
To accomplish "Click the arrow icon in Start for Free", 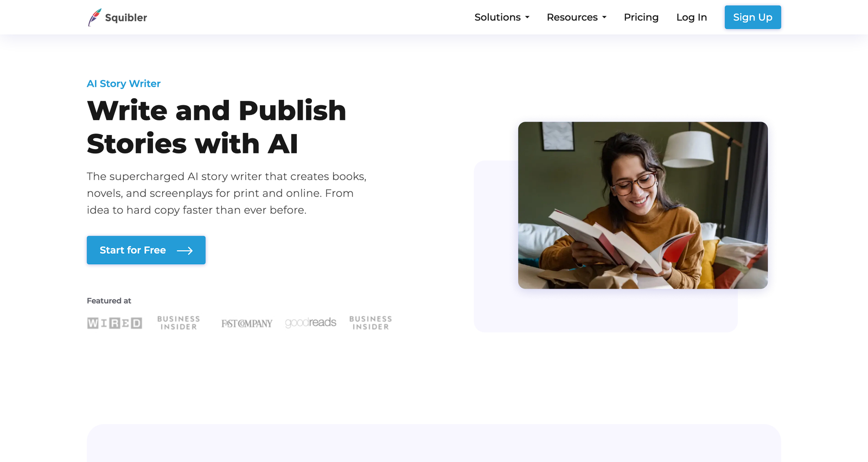I will pos(185,251).
